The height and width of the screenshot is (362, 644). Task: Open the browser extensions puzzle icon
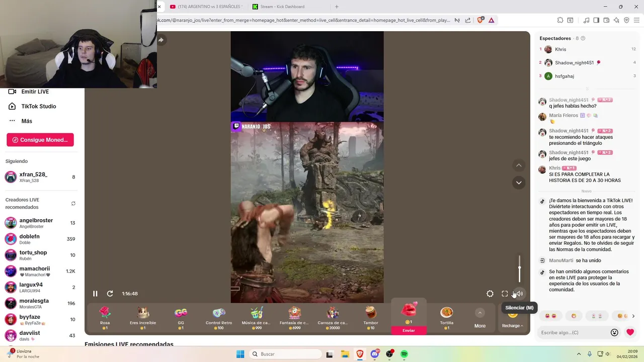click(x=560, y=20)
